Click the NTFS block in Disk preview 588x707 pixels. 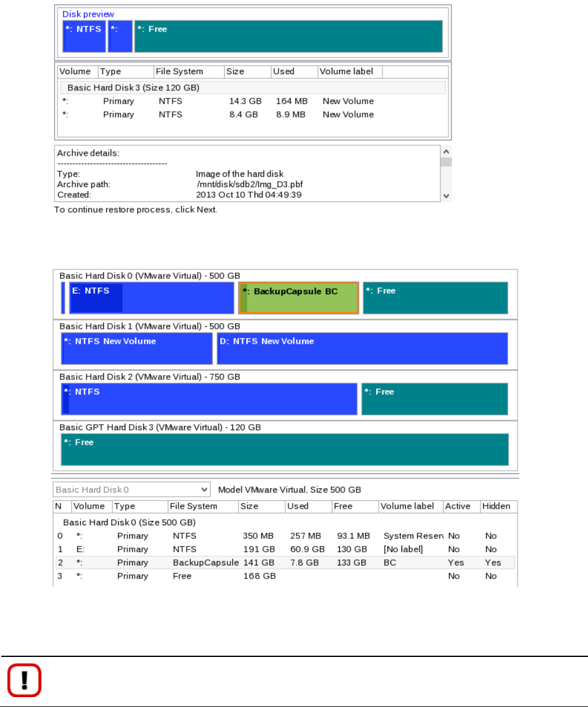click(x=84, y=36)
